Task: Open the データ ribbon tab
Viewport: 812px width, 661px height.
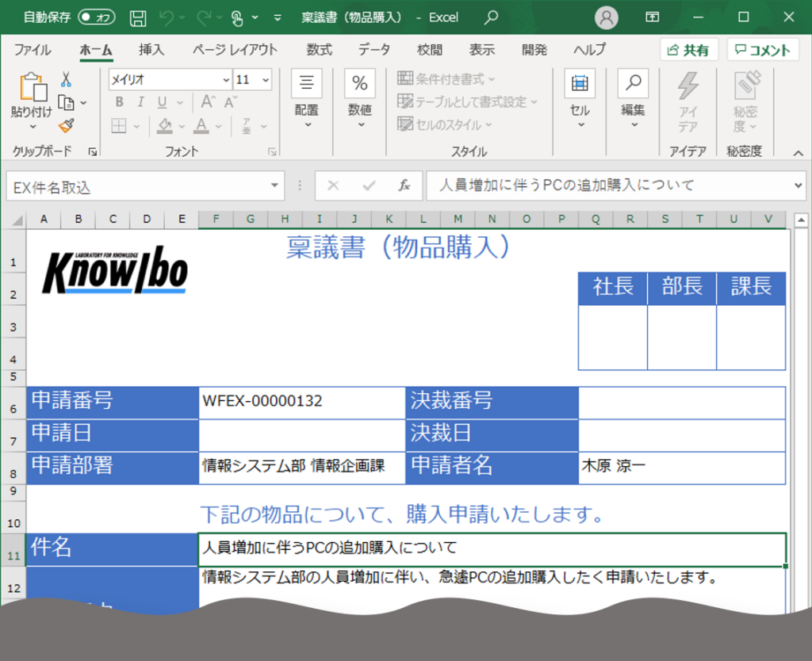Action: tap(373, 49)
